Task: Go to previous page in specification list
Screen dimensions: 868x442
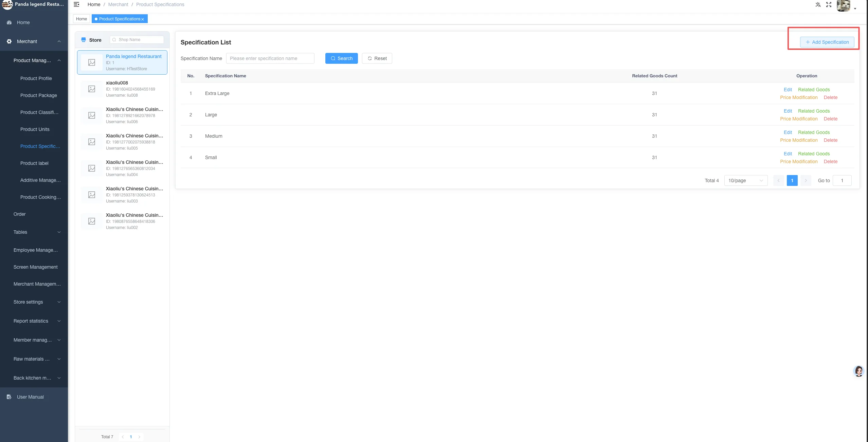Action: tap(779, 180)
